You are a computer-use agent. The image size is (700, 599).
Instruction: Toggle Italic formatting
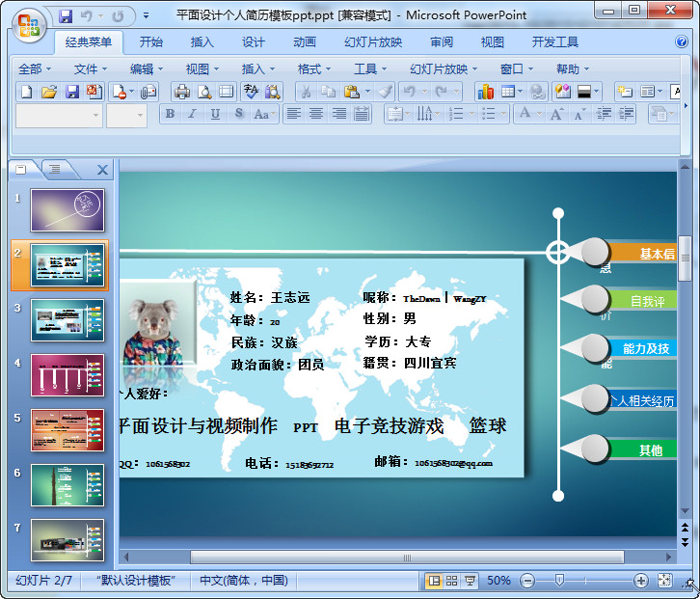[x=193, y=114]
